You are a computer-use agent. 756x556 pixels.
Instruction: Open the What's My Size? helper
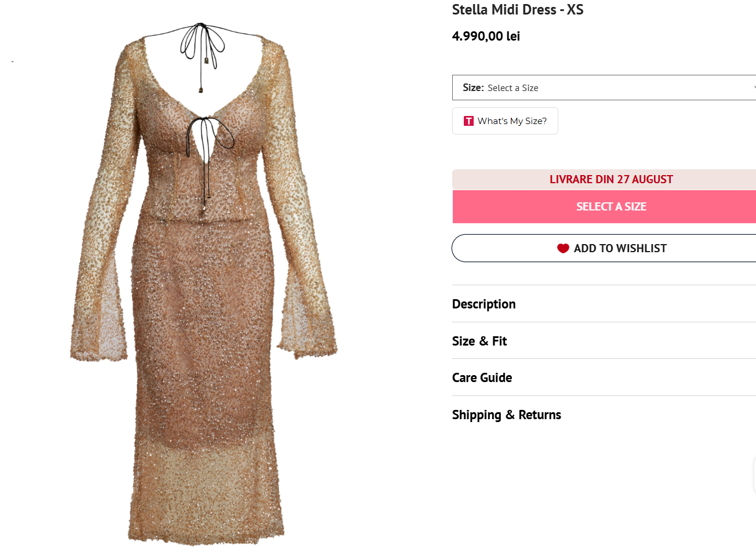click(x=511, y=121)
